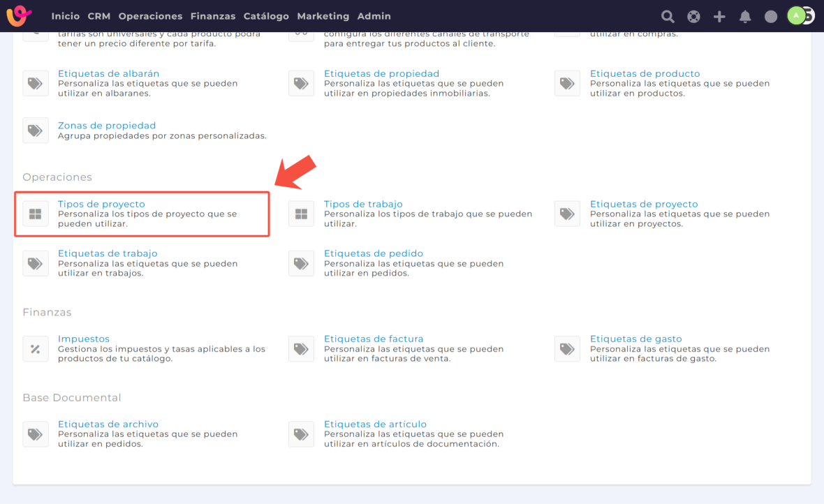This screenshot has height=504, width=824.
Task: Click the Tipos de proyecto grid icon
Action: [36, 214]
